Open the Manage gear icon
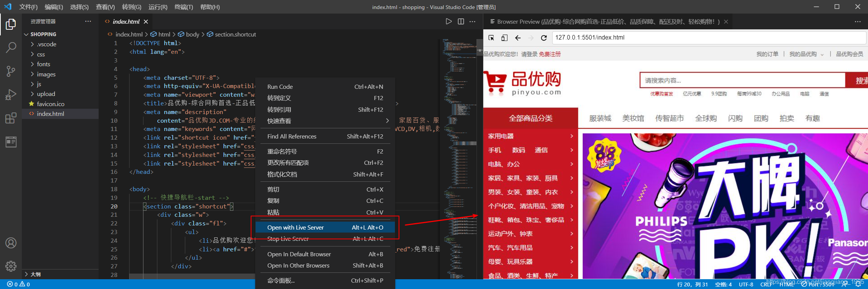868x289 pixels. (x=11, y=266)
